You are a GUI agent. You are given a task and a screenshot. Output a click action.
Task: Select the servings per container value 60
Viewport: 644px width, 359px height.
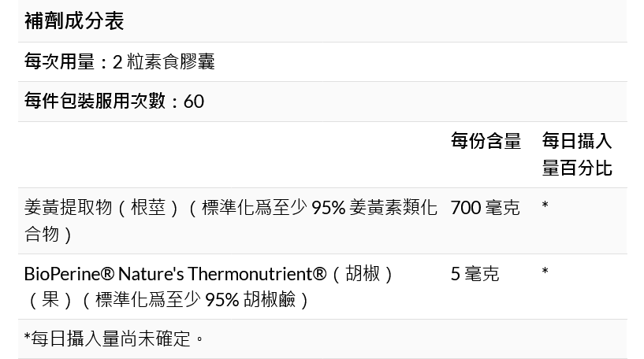point(194,102)
